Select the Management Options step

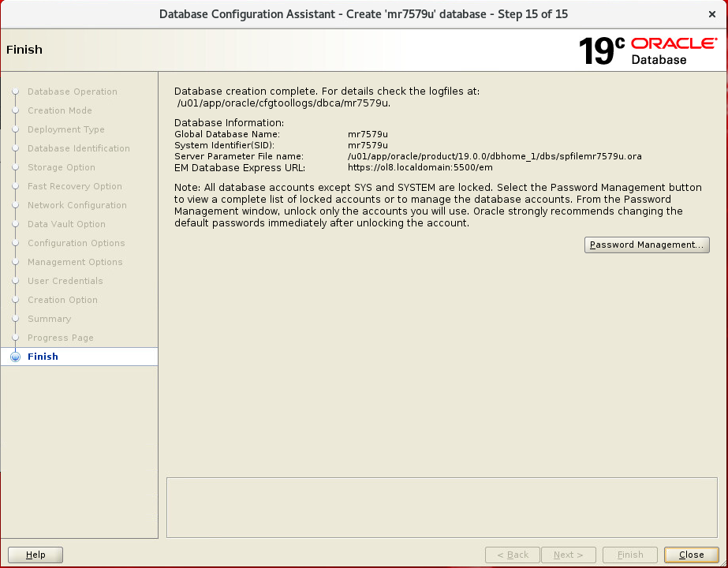[75, 262]
